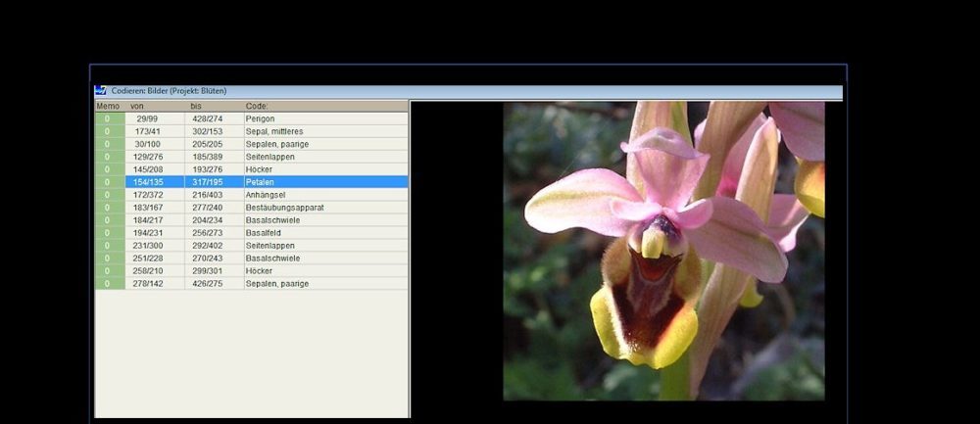This screenshot has height=424, width=980.
Task: Click the green memo cell of the Petalen row
Action: coord(109,182)
